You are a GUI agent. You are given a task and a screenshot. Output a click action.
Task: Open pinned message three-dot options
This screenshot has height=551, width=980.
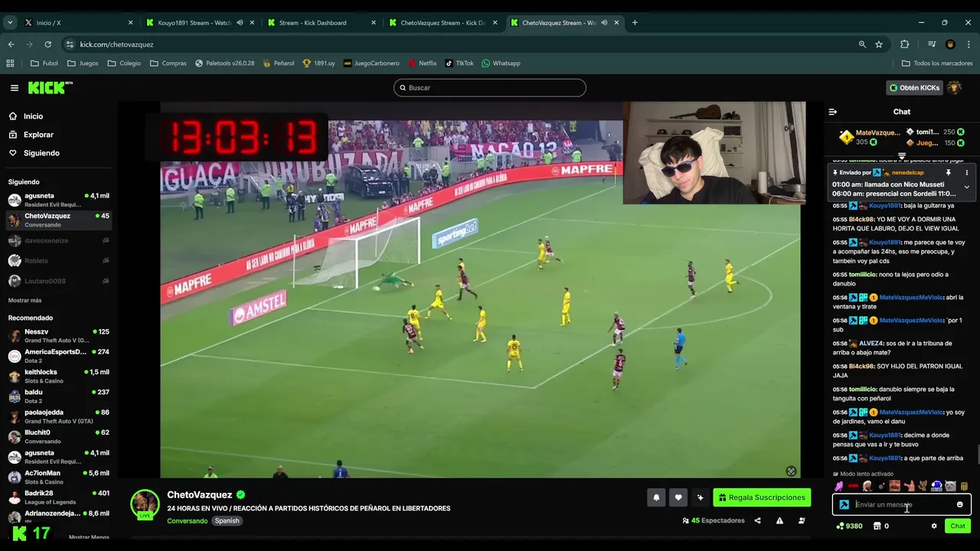point(966,173)
